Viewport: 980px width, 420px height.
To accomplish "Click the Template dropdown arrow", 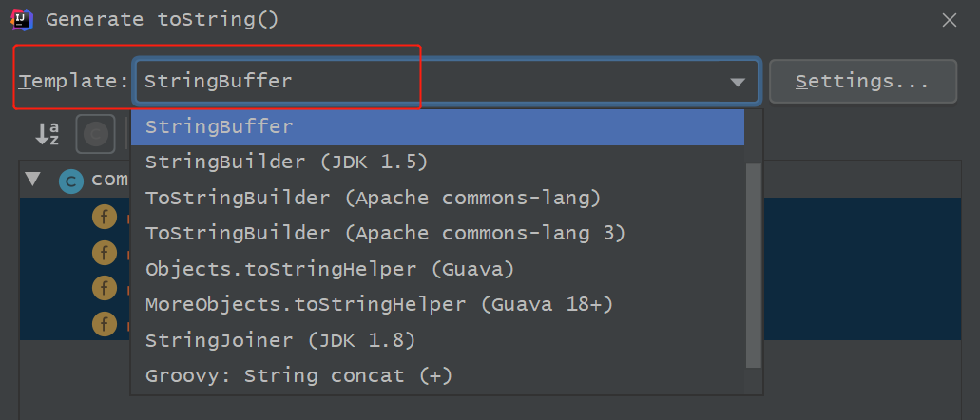I will point(738,82).
